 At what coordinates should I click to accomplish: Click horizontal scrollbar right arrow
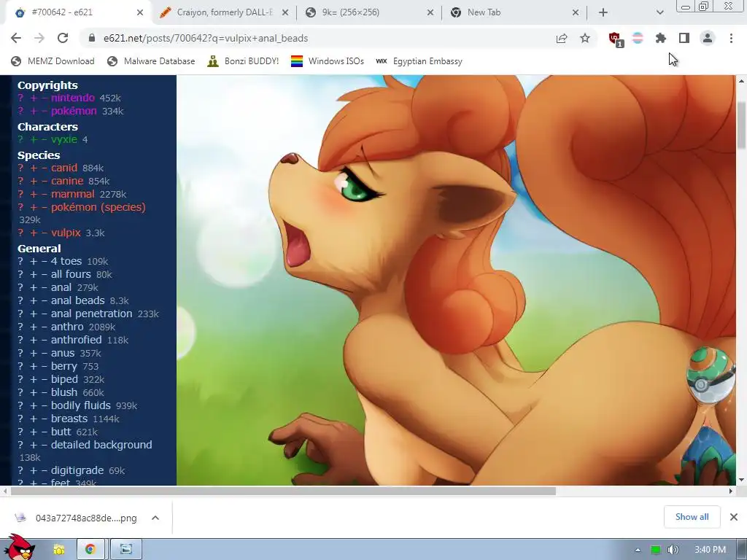click(x=731, y=491)
